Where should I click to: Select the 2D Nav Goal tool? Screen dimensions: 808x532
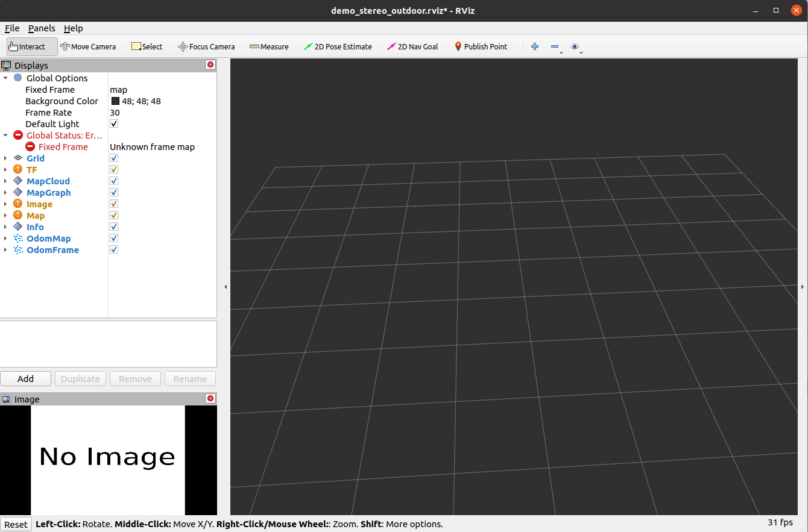[x=412, y=46]
